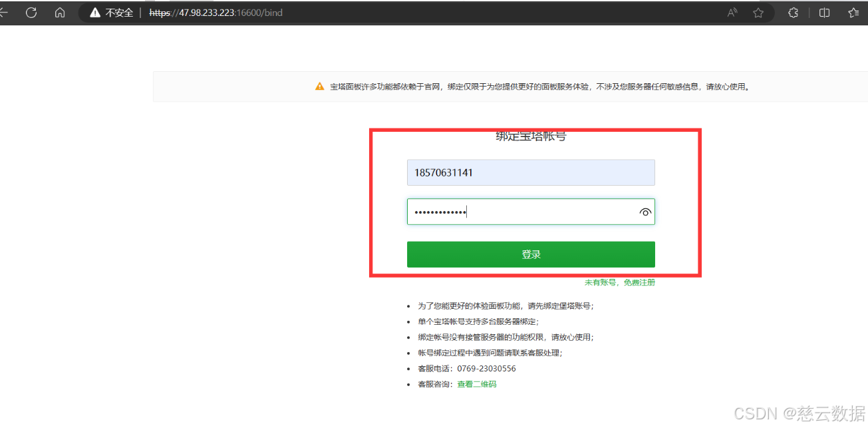Open the 未有账号，免费注册 link
The width and height of the screenshot is (868, 428).
coord(620,282)
